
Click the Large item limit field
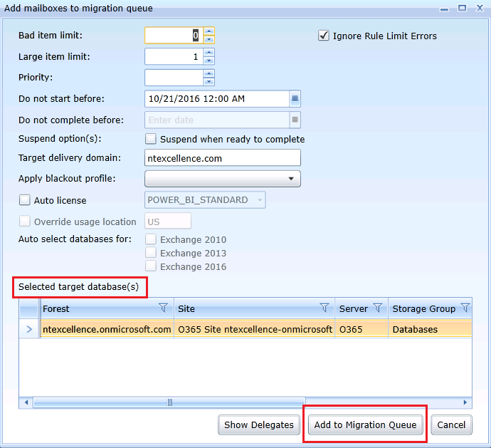click(x=174, y=56)
